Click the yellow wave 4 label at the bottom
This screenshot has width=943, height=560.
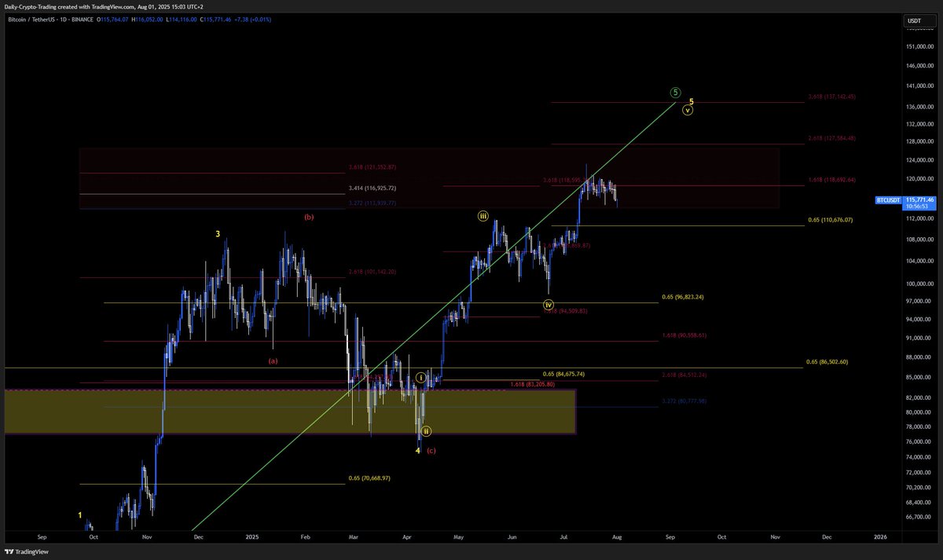tap(417, 451)
